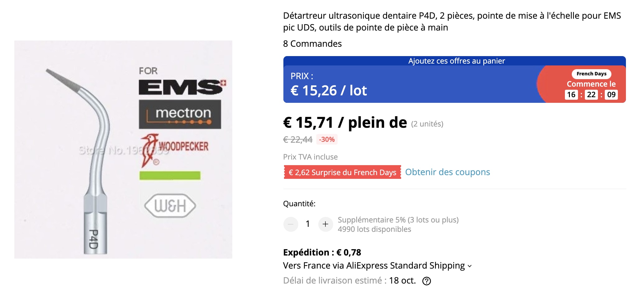
Task: Click the "€ 2,62 Surprise du French Days" coupon
Action: (x=342, y=172)
